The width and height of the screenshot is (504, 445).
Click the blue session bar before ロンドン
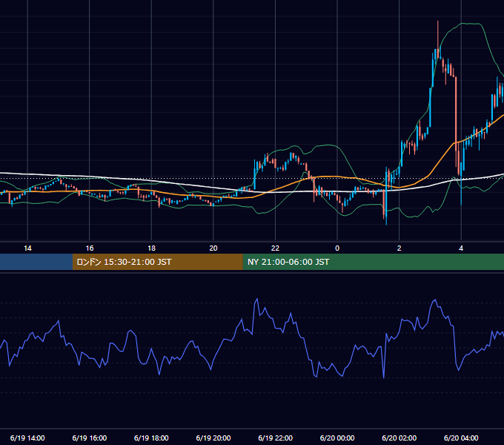pos(36,262)
